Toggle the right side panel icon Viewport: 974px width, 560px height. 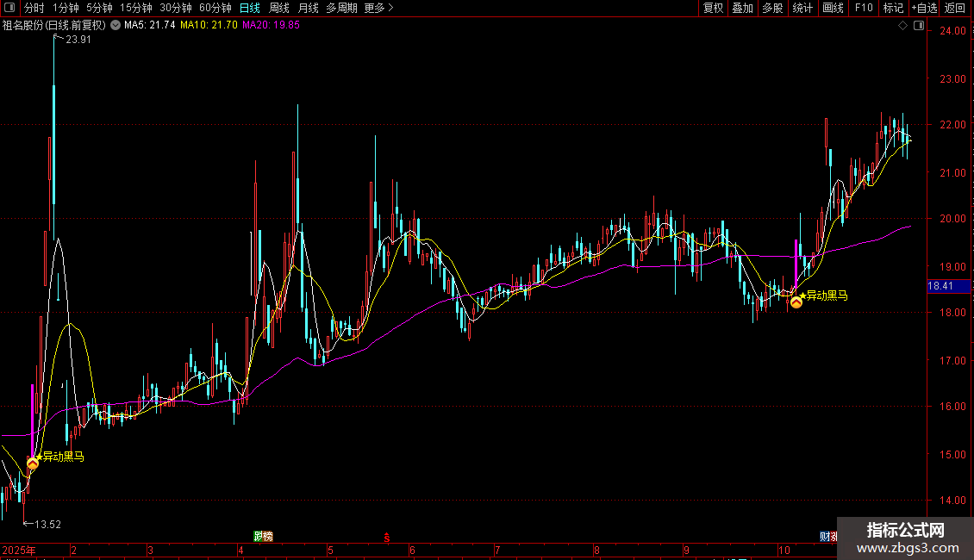point(919,26)
